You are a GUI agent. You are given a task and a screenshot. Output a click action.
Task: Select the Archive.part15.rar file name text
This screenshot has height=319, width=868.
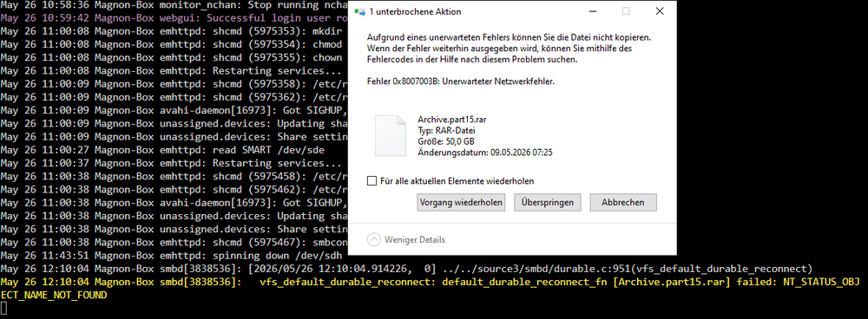coord(451,120)
